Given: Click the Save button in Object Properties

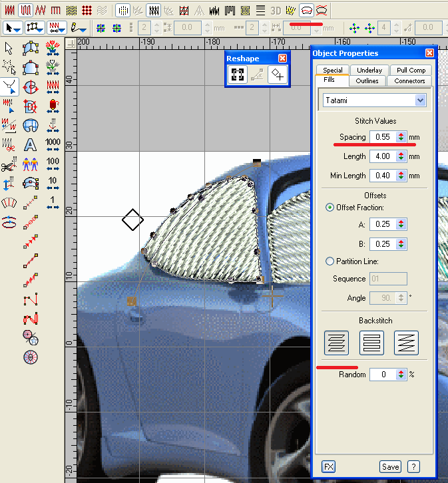Looking at the screenshot, I should coord(391,466).
